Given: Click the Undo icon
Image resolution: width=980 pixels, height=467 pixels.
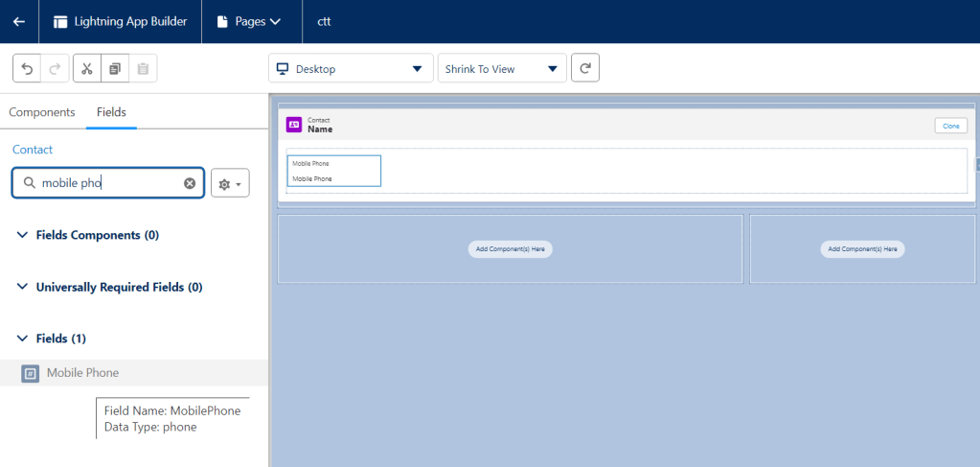Looking at the screenshot, I should click(27, 69).
